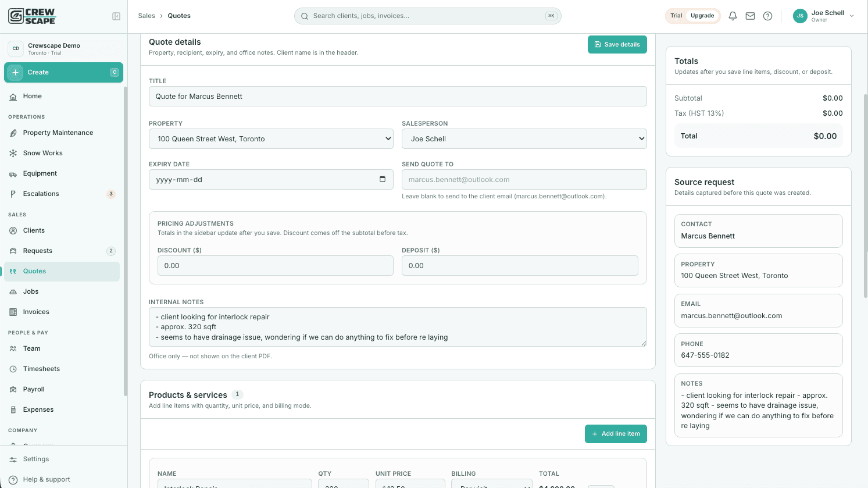
Task: Click the Trial badge in header
Action: pyautogui.click(x=676, y=16)
